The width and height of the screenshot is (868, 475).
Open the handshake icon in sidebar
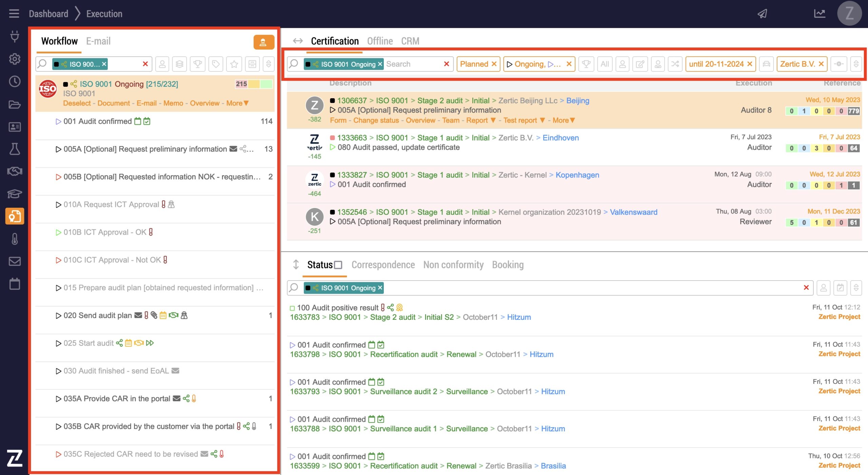coord(15,171)
